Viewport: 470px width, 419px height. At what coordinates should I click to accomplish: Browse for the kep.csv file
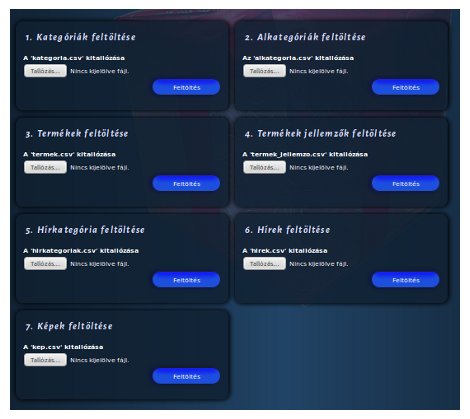pyautogui.click(x=45, y=360)
